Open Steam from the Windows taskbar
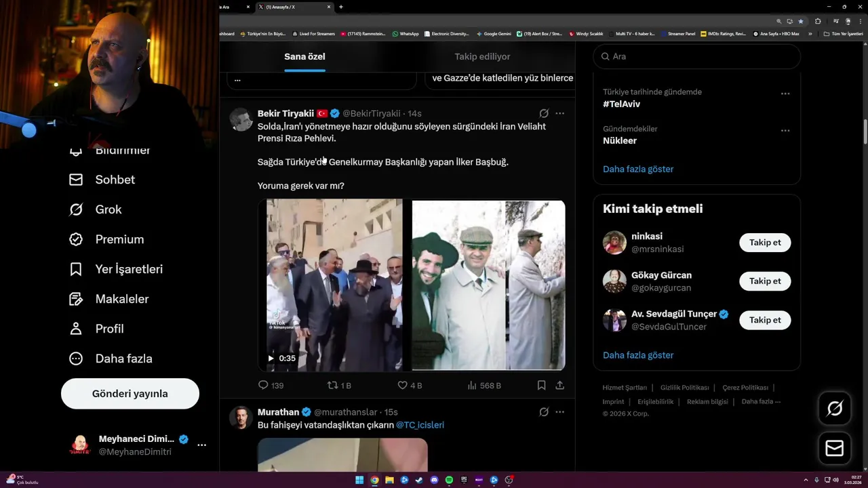Image resolution: width=868 pixels, height=488 pixels. click(x=419, y=480)
